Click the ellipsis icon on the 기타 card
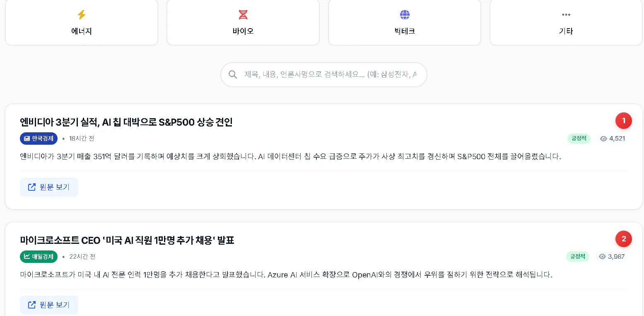Viewport: 644px width, 316px height. point(566,14)
